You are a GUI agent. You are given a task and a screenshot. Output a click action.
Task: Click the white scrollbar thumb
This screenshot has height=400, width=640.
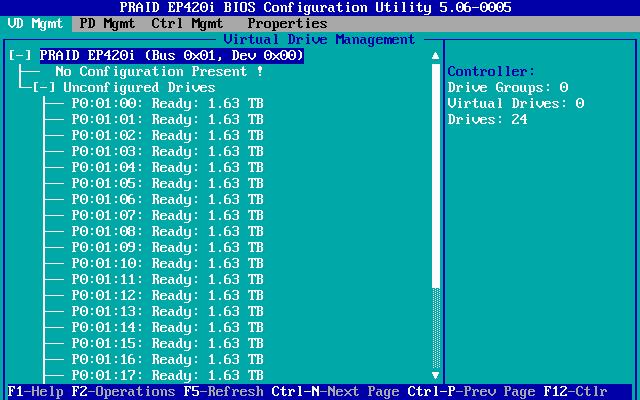point(436,176)
